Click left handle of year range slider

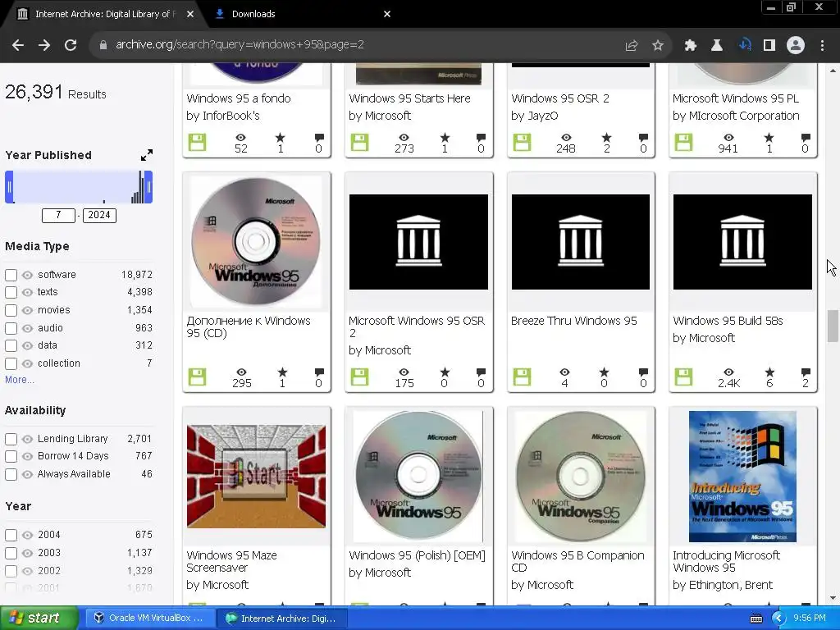[9, 187]
